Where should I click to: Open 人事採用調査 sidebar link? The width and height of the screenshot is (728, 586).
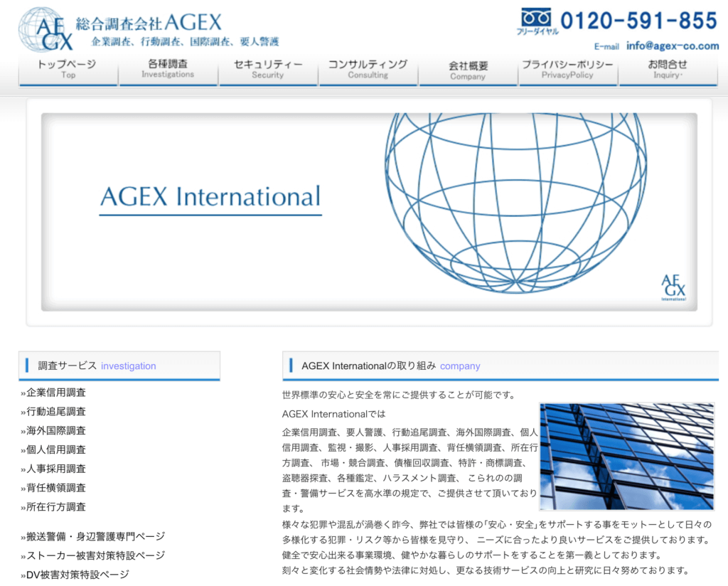(56, 469)
